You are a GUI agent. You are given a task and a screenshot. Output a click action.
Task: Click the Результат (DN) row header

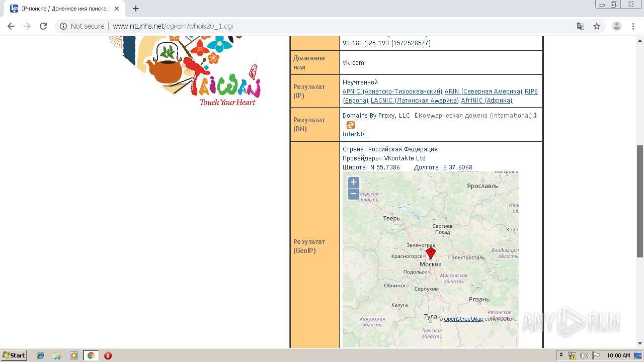pos(315,124)
